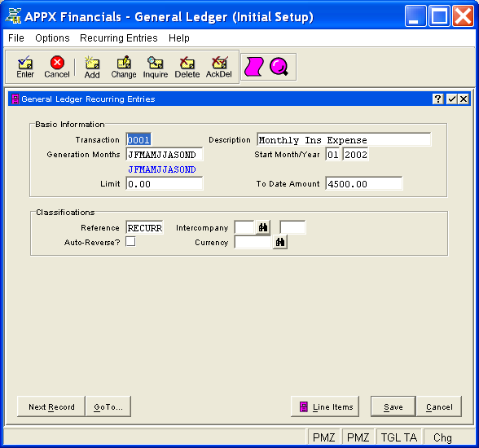Click the magenta magnifying glass icon
479x448 pixels.
(279, 67)
